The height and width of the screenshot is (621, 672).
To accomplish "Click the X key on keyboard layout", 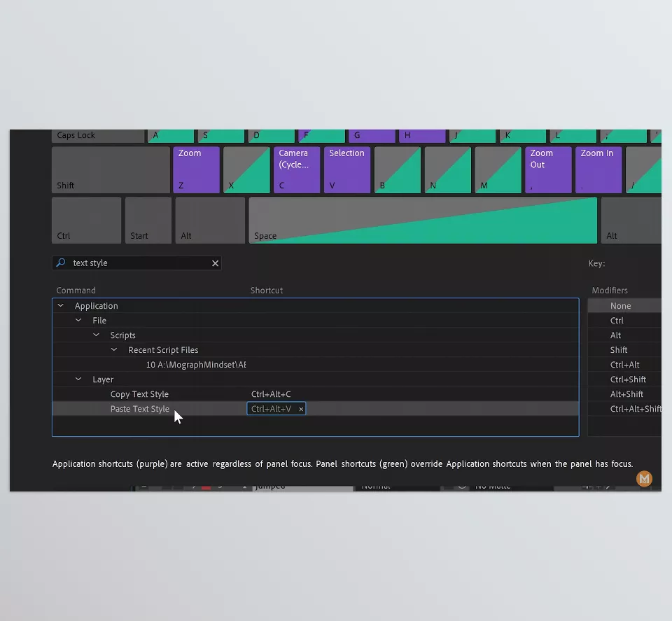I will (246, 169).
